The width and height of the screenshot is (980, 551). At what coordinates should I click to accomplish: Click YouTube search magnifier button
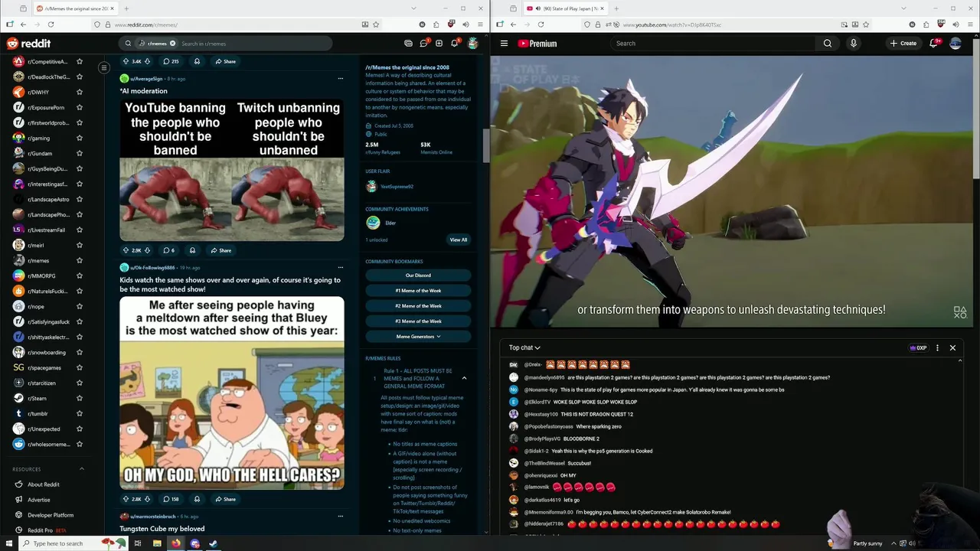(828, 44)
